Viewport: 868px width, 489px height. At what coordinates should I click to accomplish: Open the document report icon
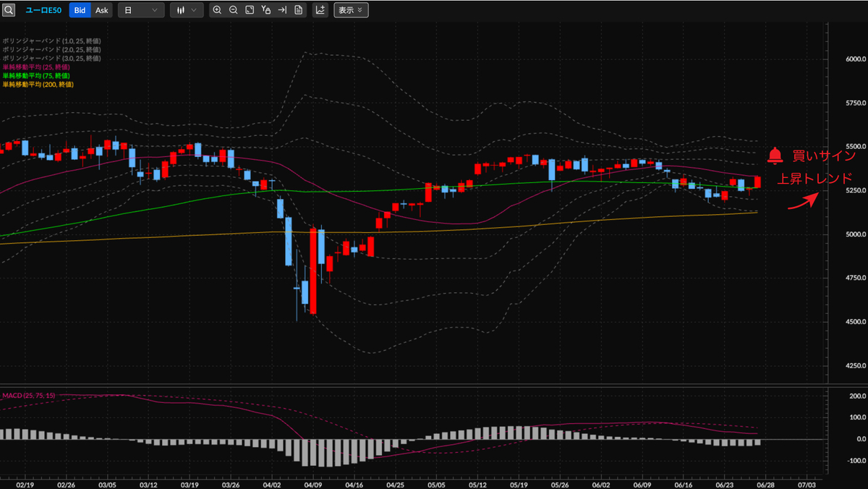point(298,10)
